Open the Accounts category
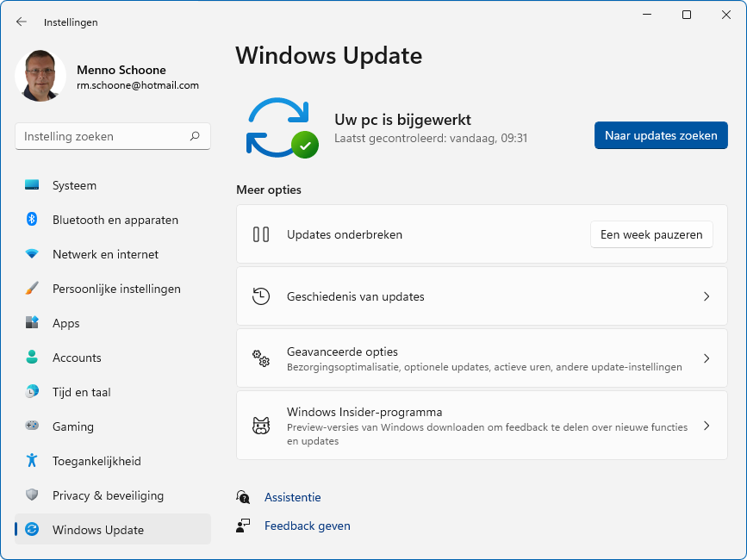 pyautogui.click(x=112, y=358)
